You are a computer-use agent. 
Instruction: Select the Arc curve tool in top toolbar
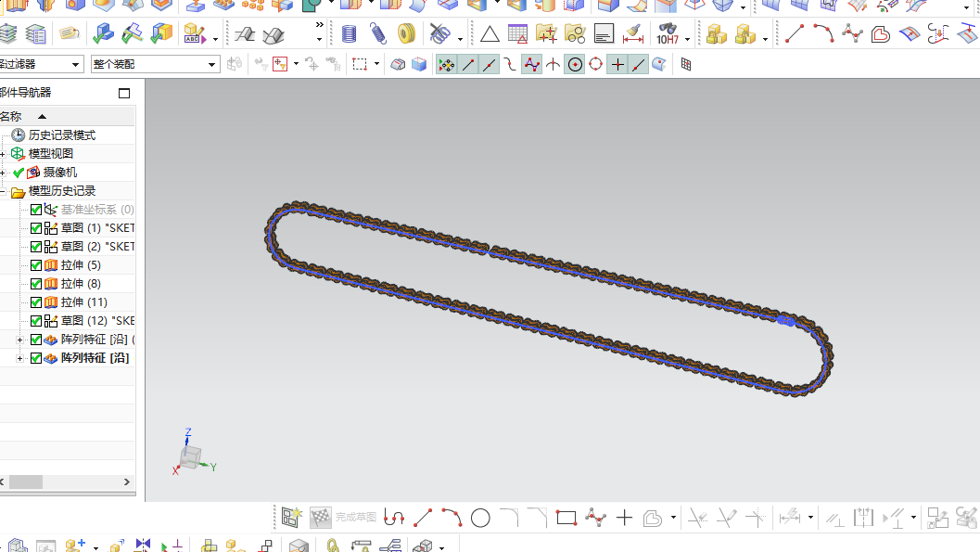(823, 33)
